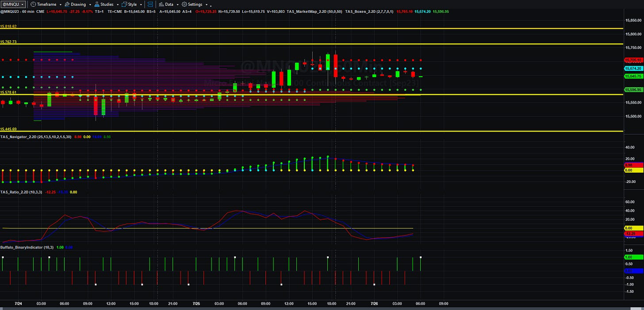Click the Studies flask icon
The image size is (644, 310).
96,4
